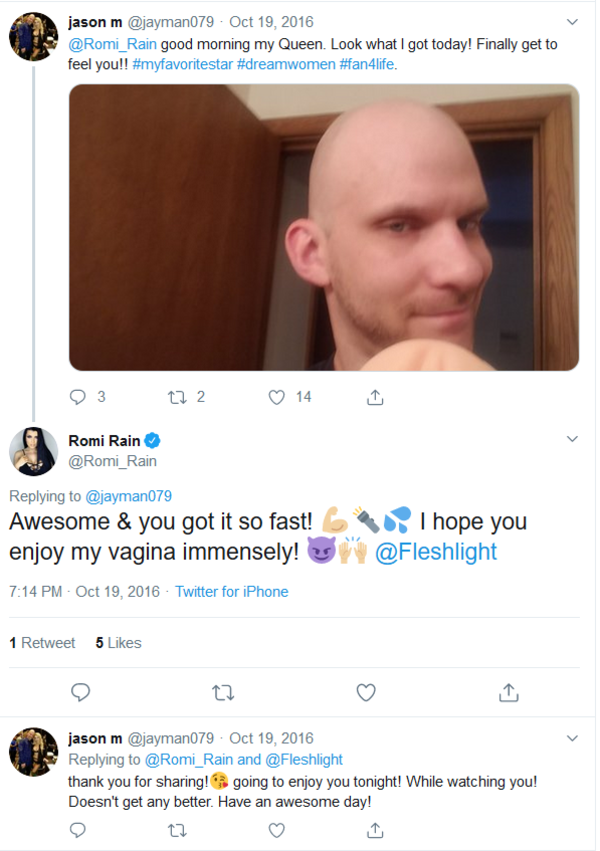The image size is (600, 851).
Task: Retweet the main Romi Rain tweet
Action: 222,692
